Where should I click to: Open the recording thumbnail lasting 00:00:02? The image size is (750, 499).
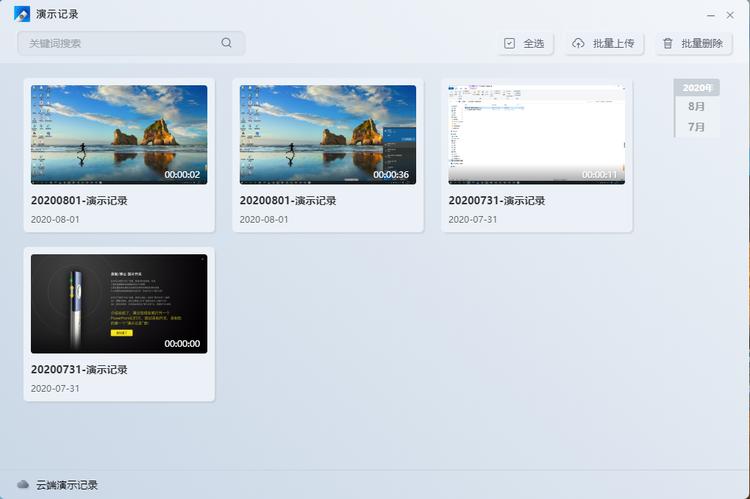(119, 134)
